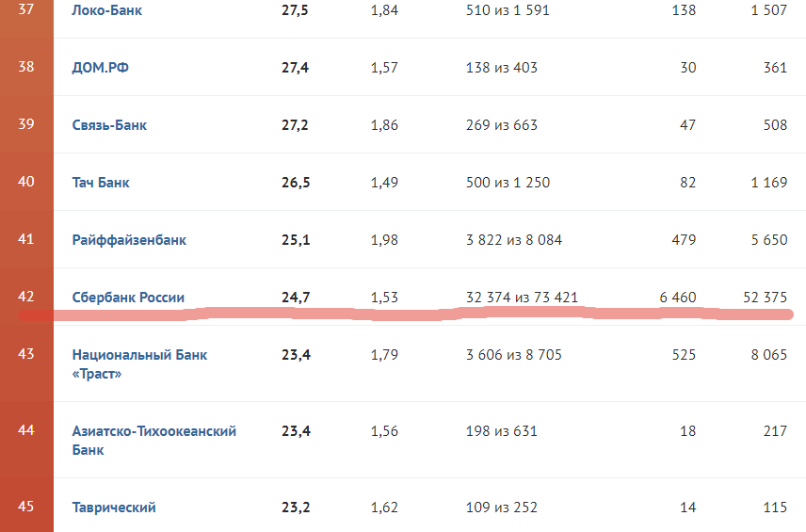Click the '198 из 631' cell

(502, 430)
